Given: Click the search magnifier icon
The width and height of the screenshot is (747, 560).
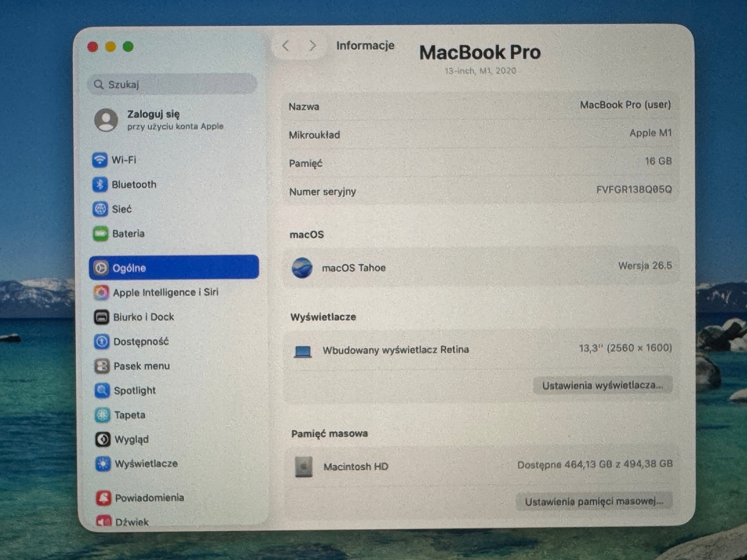Looking at the screenshot, I should pyautogui.click(x=99, y=84).
